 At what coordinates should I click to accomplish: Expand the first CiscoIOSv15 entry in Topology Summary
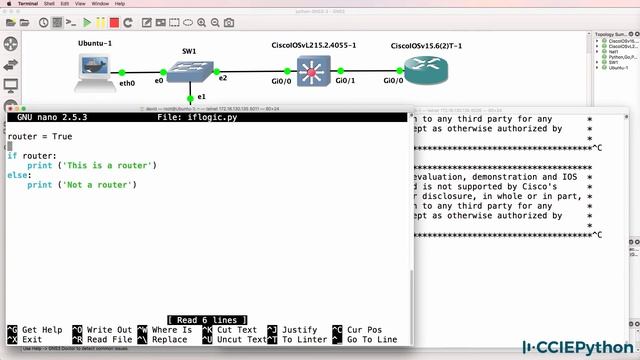(x=597, y=41)
